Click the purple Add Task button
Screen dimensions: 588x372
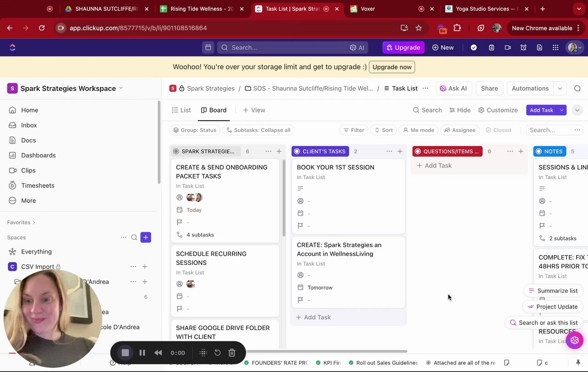click(542, 110)
